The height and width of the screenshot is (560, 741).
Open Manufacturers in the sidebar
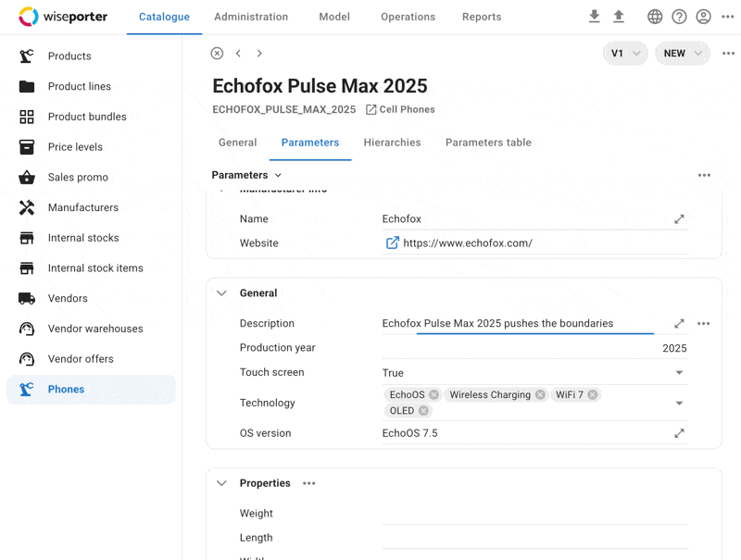91,207
